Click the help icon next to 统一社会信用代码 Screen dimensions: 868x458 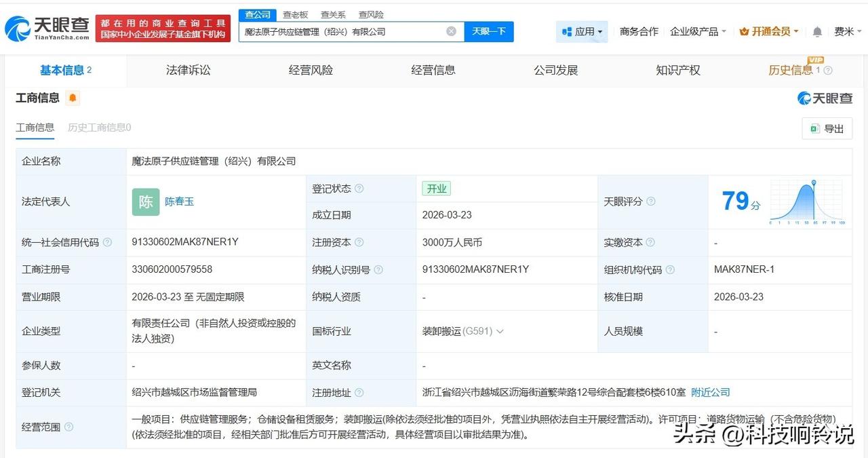(x=106, y=242)
